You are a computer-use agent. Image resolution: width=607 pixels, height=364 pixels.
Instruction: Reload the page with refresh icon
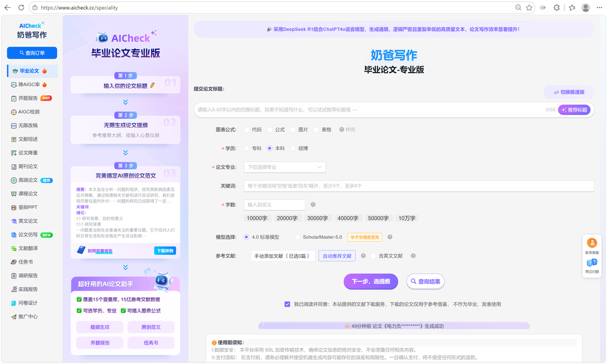(21, 7)
